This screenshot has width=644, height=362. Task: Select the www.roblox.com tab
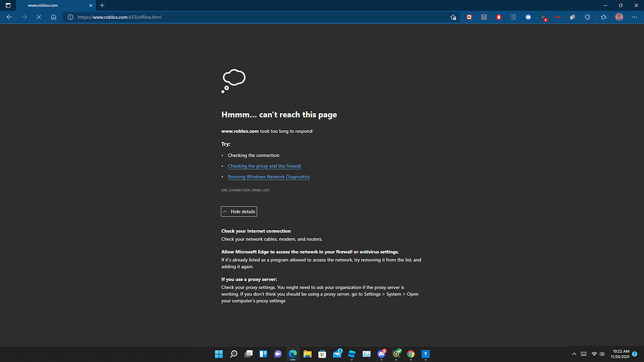[55, 6]
